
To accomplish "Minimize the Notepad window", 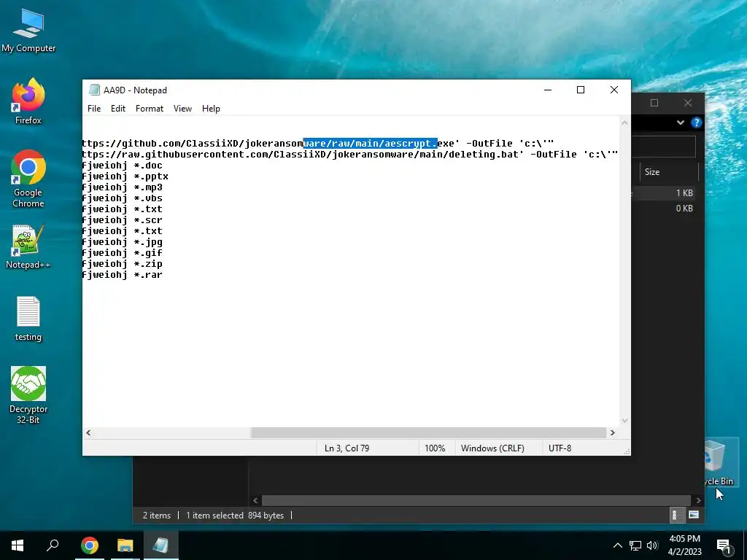I will [x=548, y=90].
